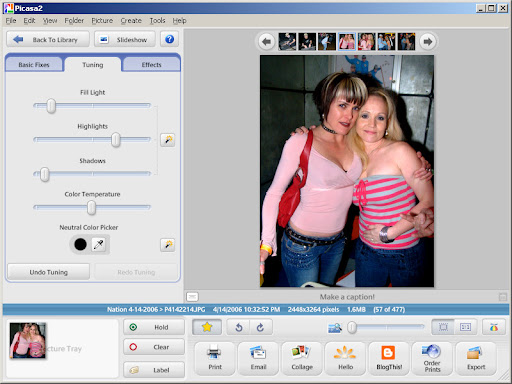The image size is (512, 384).
Task: Select second filmstrip thumbnail
Action: [307, 42]
